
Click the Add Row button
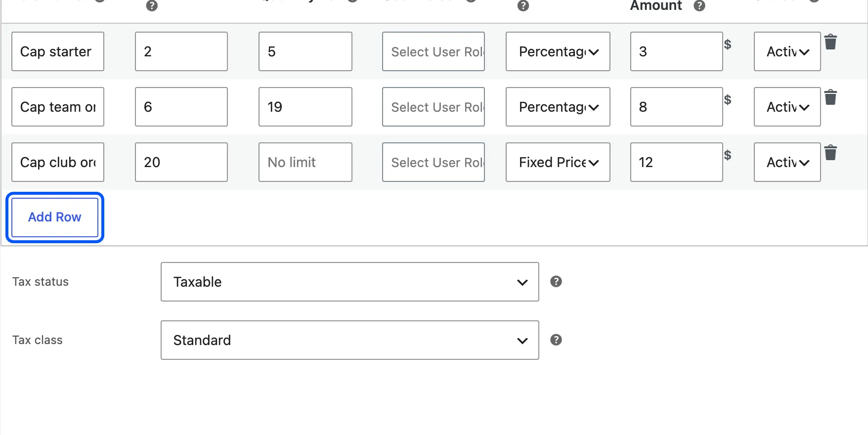pos(55,217)
